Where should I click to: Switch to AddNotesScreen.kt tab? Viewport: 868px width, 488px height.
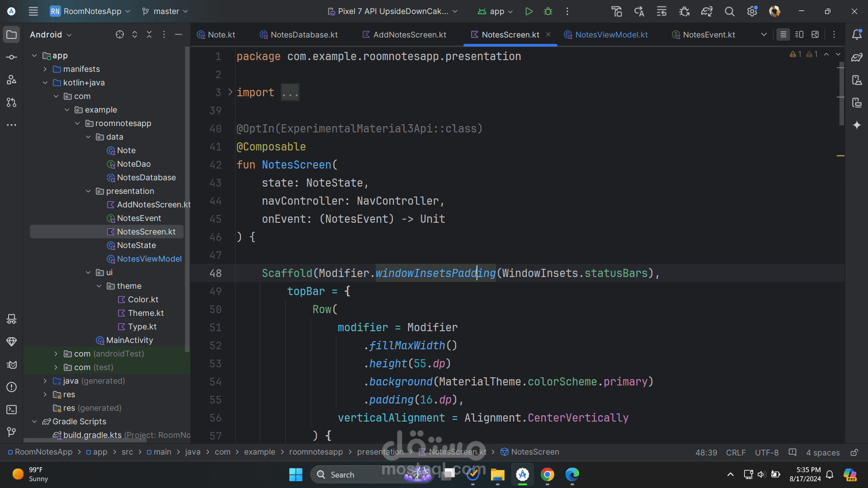pyautogui.click(x=409, y=35)
